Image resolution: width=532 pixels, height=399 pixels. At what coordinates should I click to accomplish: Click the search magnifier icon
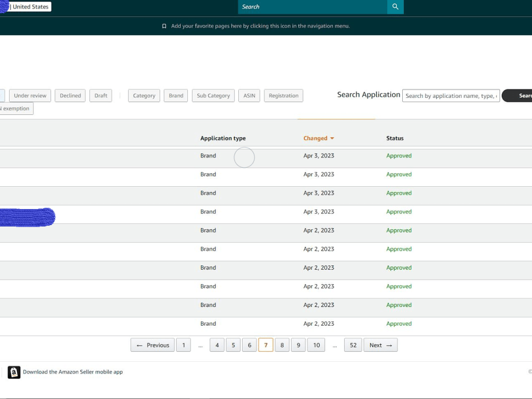395,7
